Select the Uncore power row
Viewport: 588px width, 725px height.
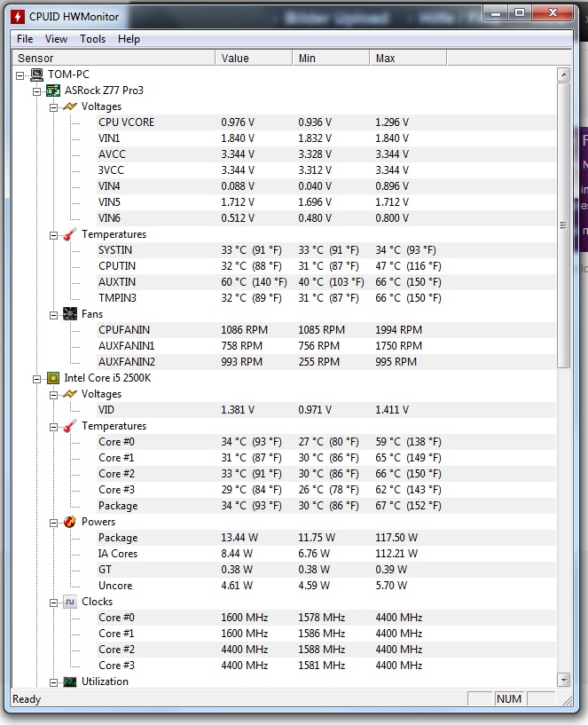click(x=325, y=586)
